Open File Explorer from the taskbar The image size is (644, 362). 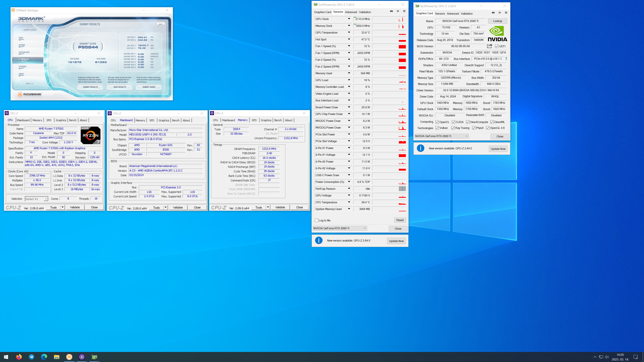[57, 357]
